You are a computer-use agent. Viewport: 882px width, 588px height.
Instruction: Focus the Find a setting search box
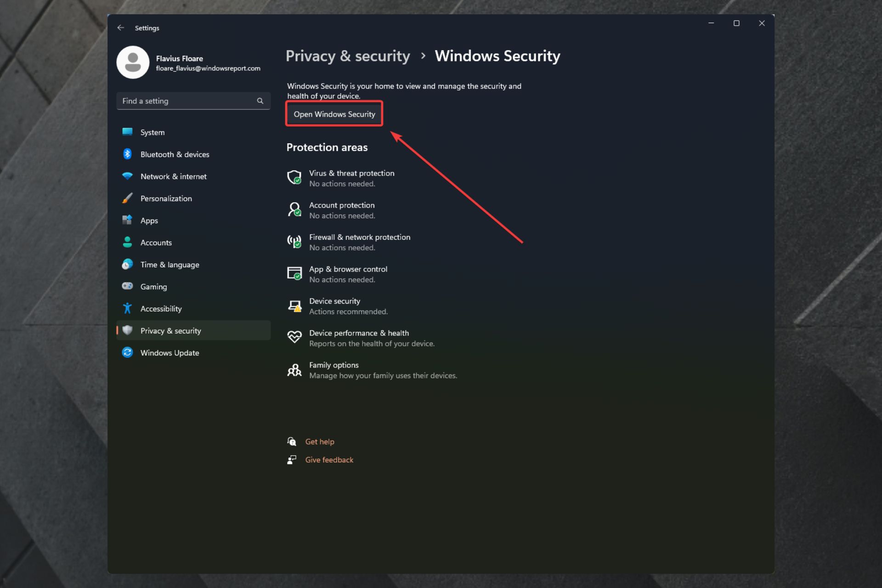coord(193,101)
